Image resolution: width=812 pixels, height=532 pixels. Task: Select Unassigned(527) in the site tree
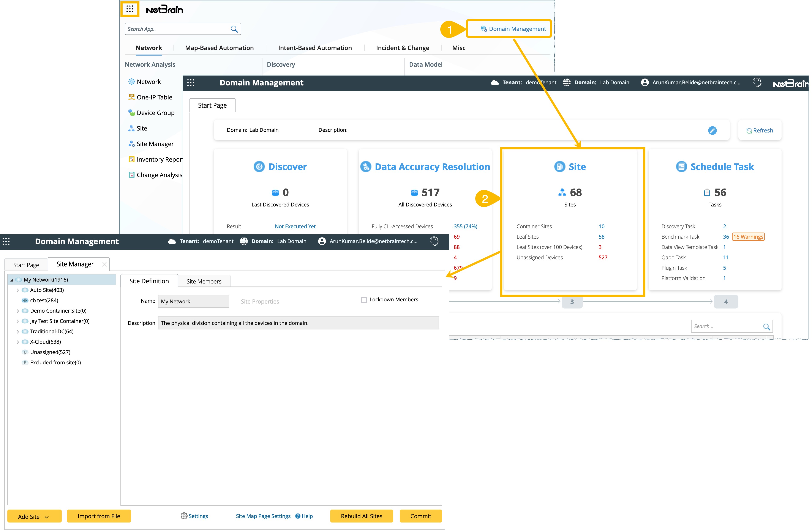[x=50, y=352]
